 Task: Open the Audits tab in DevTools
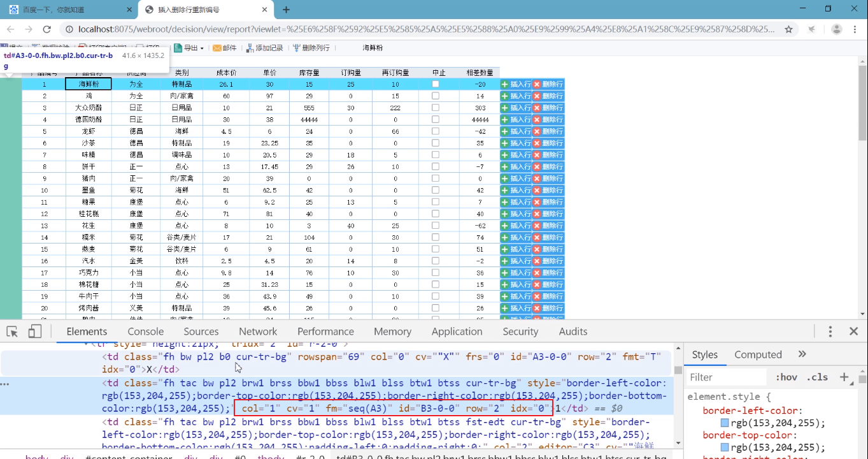point(573,331)
